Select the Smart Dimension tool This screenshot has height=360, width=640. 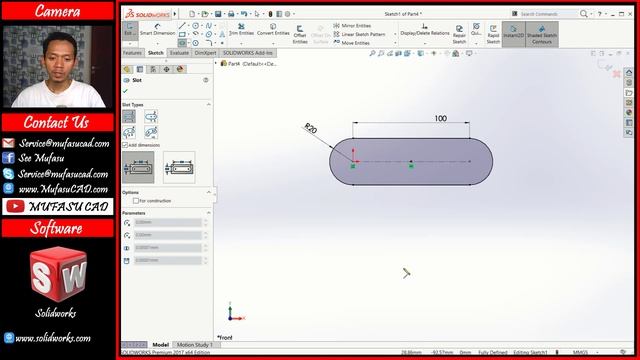click(158, 30)
